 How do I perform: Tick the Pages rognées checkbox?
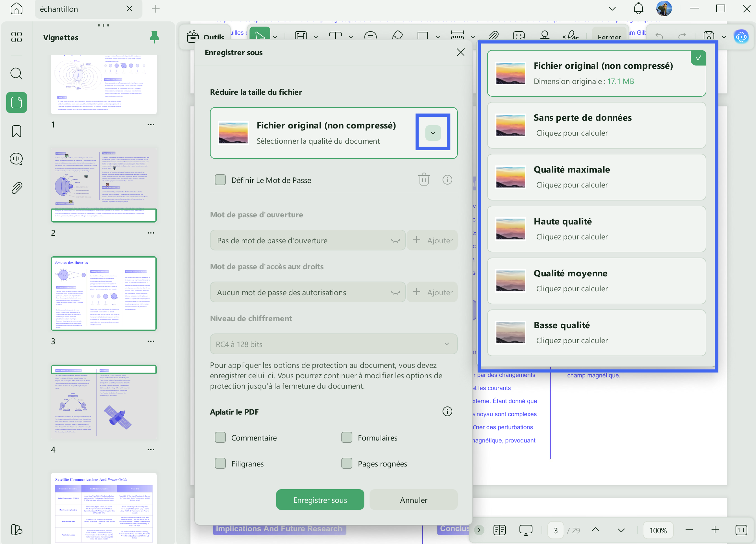347,463
